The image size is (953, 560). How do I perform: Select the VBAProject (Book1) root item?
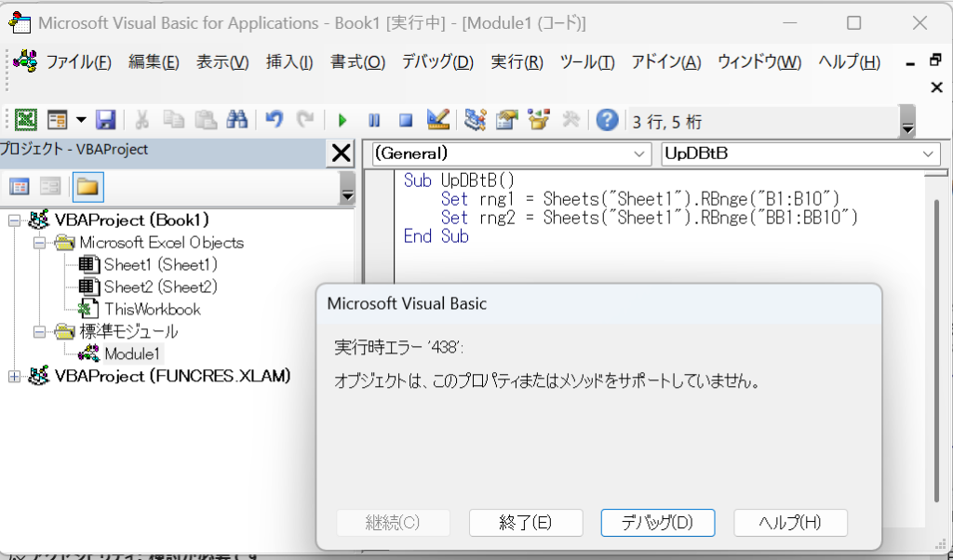(132, 220)
